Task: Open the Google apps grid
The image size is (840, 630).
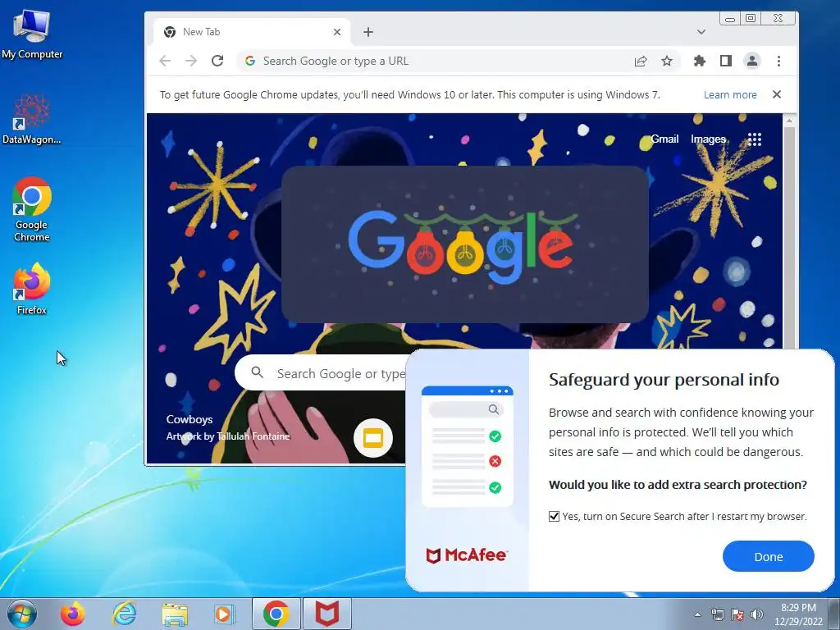Action: coord(755,139)
